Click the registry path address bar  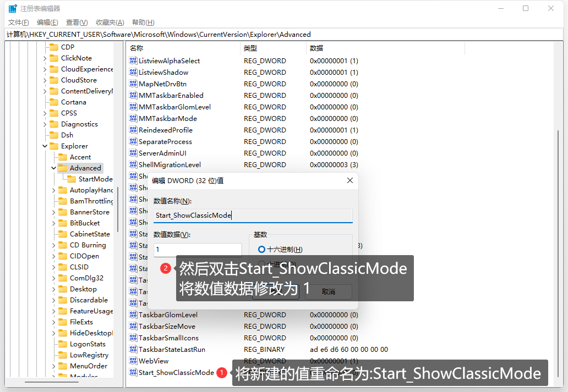click(x=284, y=35)
